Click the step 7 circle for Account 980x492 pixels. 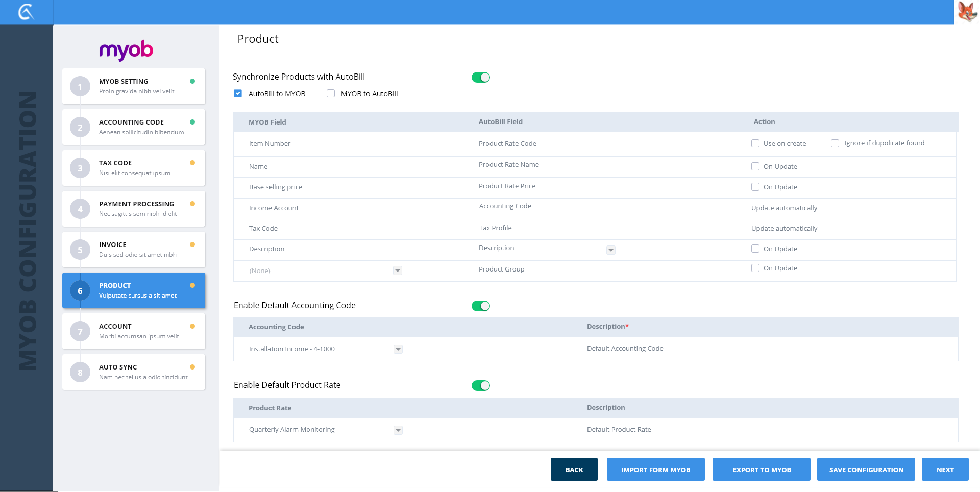(80, 332)
